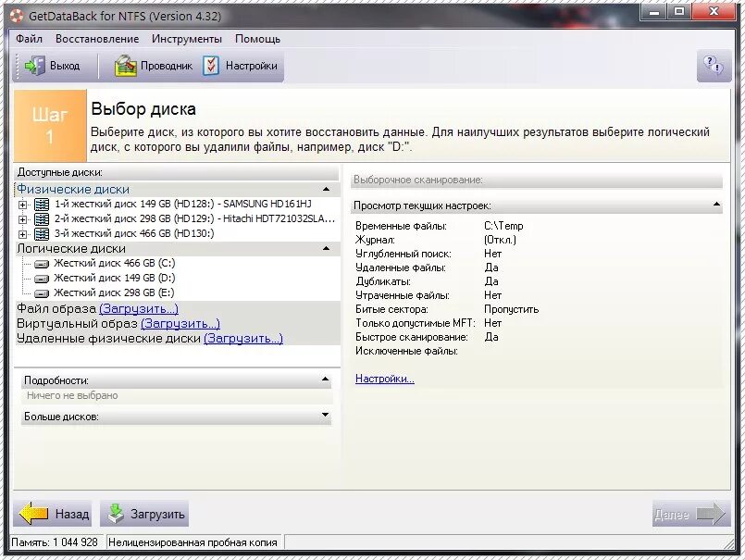The image size is (745, 560).
Task: Click the Ничего не выбрано details text
Action: point(72,395)
